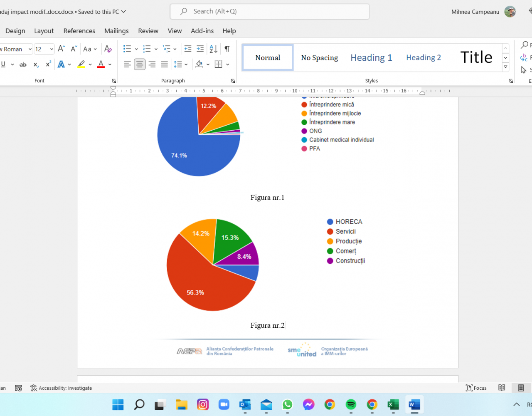Open Spotify from the taskbar

pyautogui.click(x=351, y=404)
